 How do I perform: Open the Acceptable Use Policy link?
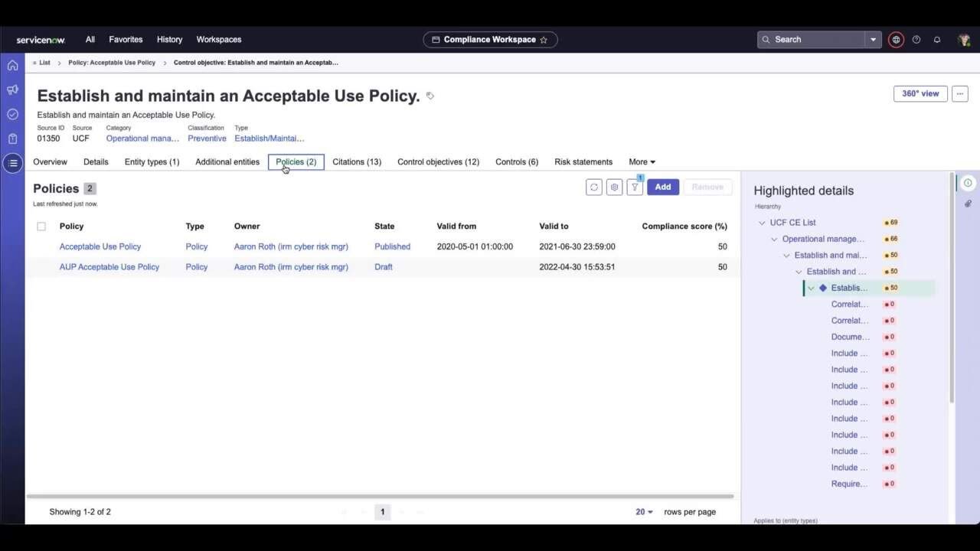click(100, 247)
